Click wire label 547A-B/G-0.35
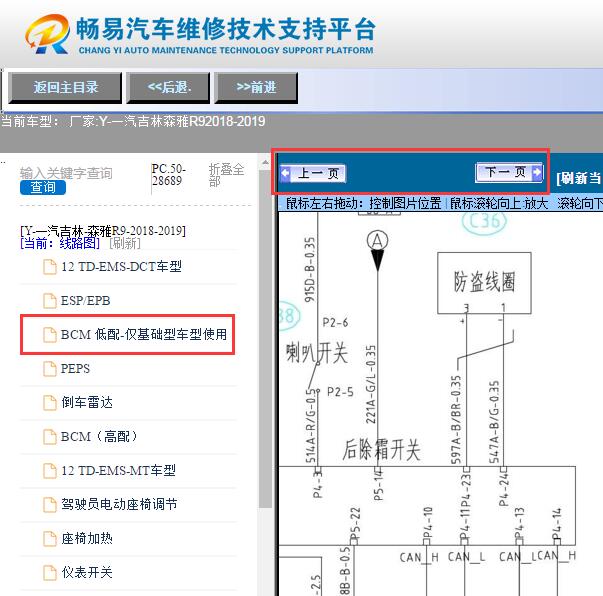This screenshot has height=596, width=603. 494,421
